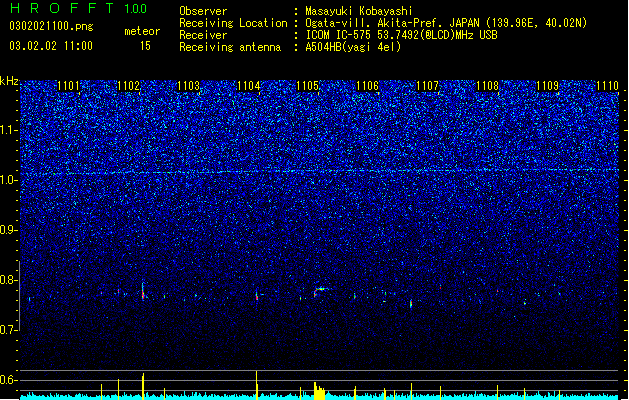Click the 0.7 kHz axis label
Screen dimensions: 629x400
[9, 330]
